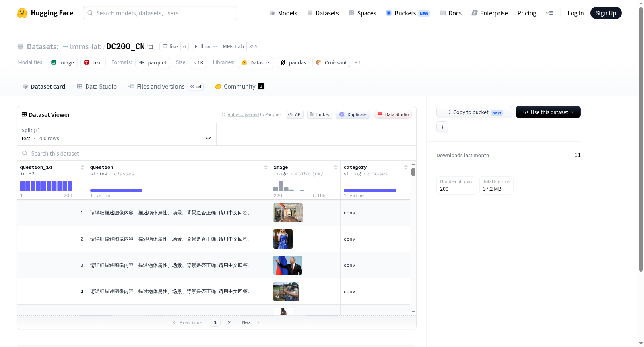Go to Spaces in top navigation
Screen dimensions: 644x347
(362, 13)
